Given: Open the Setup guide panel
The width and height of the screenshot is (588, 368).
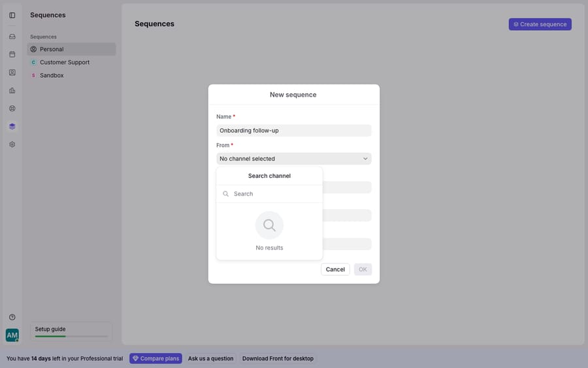Looking at the screenshot, I should 71,331.
